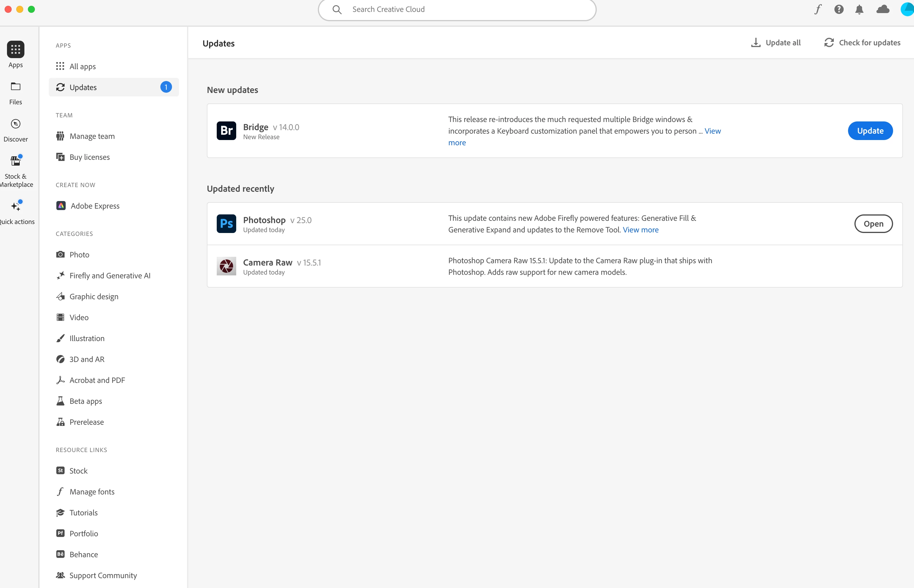Open the Fonts icon in top bar
This screenshot has width=914, height=588.
[x=818, y=9]
